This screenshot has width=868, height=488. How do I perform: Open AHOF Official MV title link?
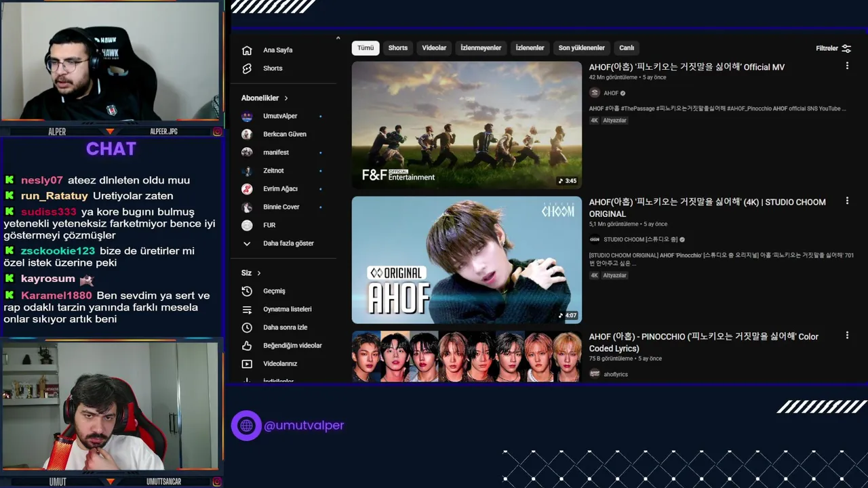click(x=686, y=67)
